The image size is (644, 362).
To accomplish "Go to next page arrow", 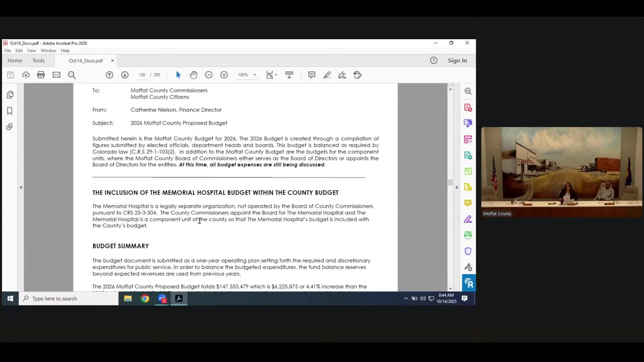I will pos(125,75).
